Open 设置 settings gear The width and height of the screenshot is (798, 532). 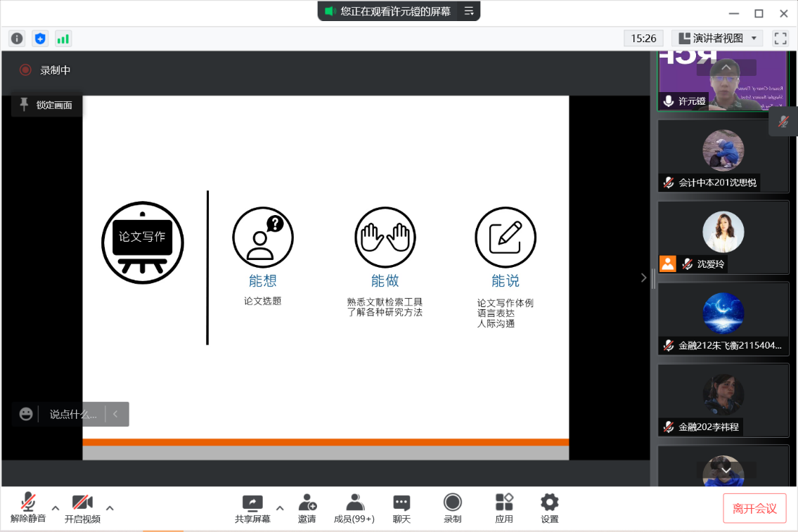549,508
